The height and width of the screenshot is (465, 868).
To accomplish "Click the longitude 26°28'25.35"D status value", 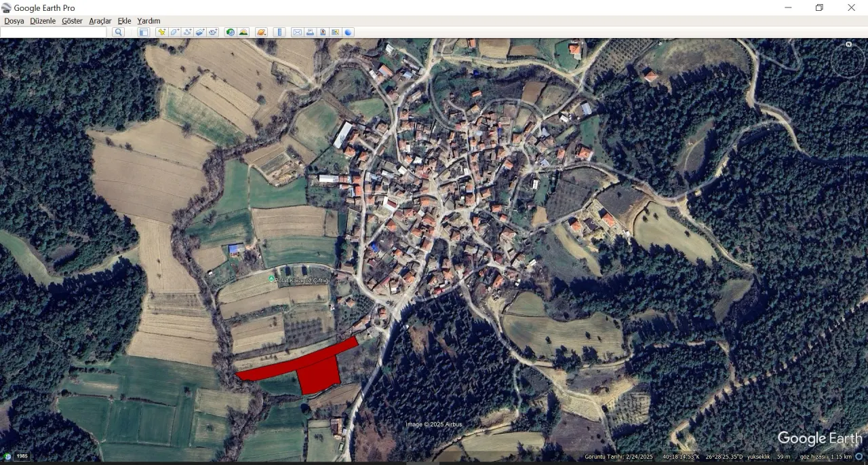I will [724, 457].
